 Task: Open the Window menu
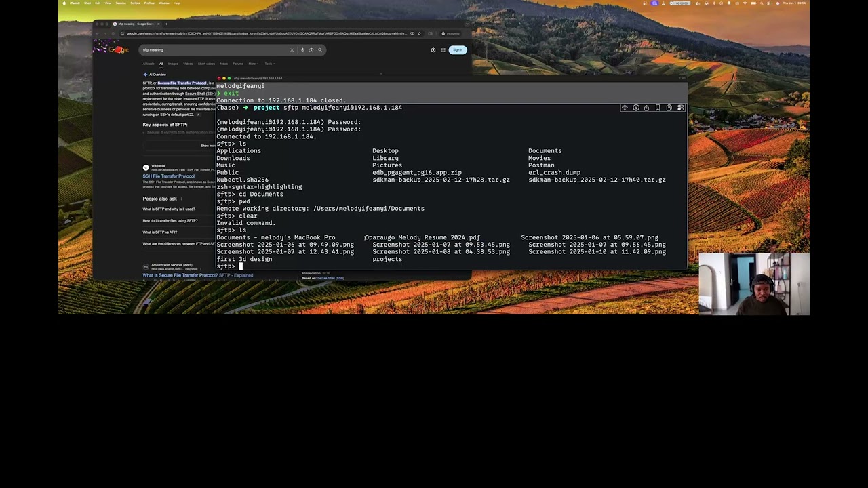click(164, 3)
